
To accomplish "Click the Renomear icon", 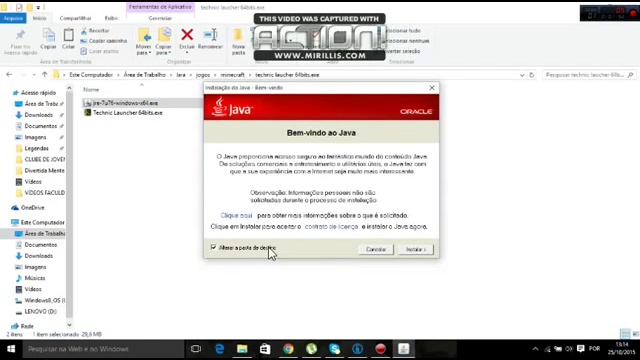I will click(210, 35).
